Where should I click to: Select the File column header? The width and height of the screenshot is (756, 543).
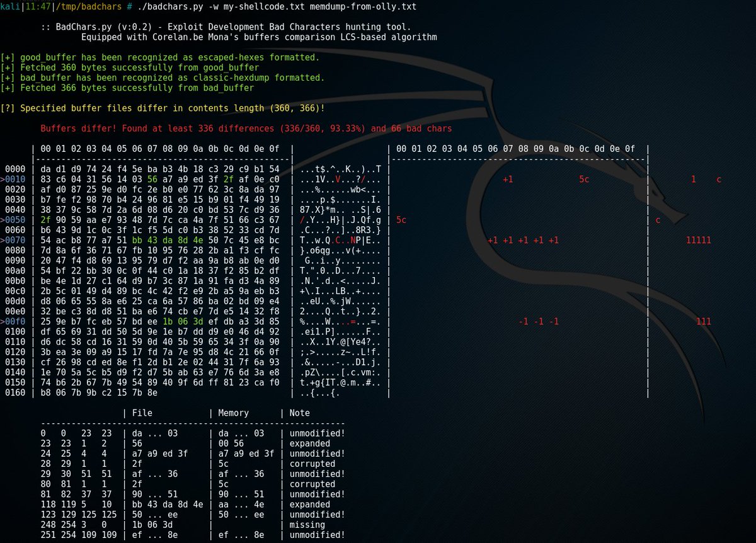point(142,413)
